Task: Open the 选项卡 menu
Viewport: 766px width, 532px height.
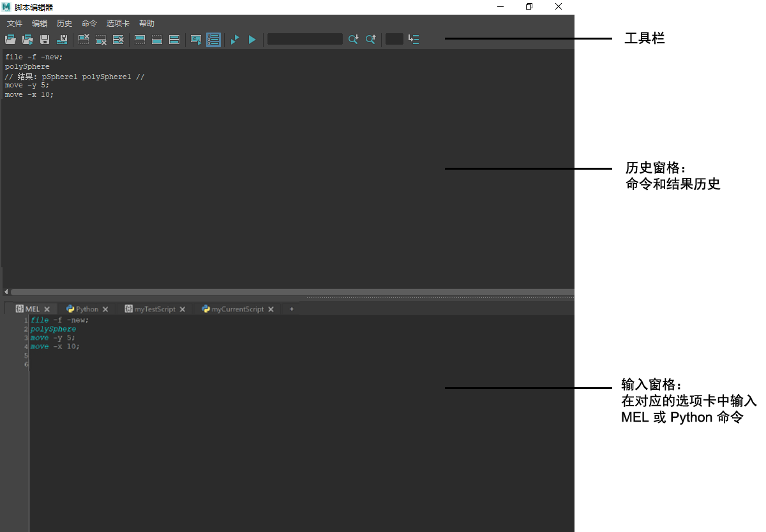Action: click(118, 24)
